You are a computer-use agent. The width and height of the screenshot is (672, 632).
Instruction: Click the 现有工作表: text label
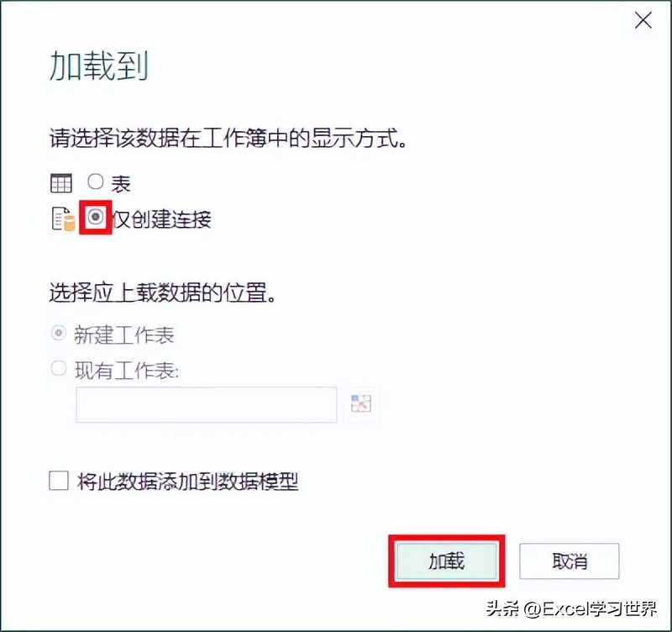127,370
